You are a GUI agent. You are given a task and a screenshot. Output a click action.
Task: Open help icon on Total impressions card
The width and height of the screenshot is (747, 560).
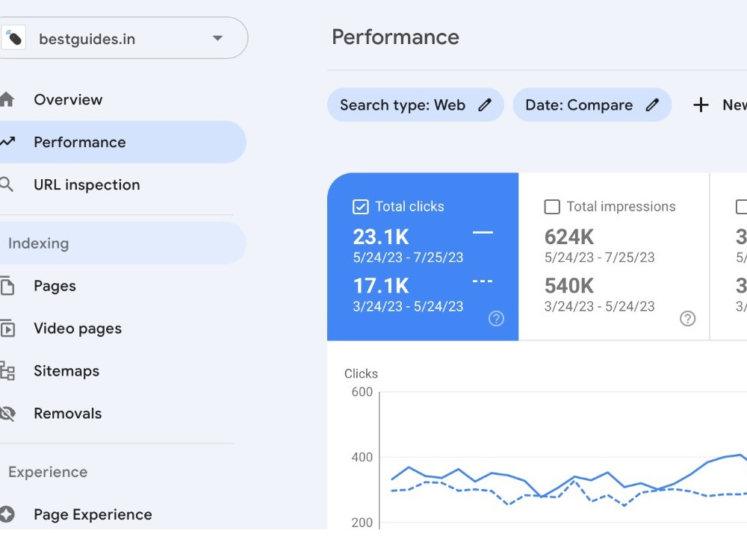pyautogui.click(x=687, y=318)
